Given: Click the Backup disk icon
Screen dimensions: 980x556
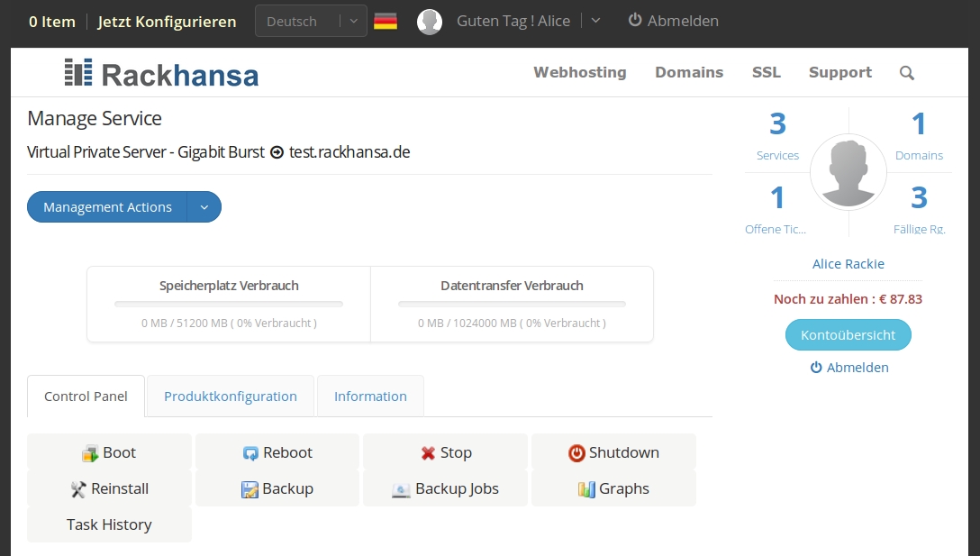Looking at the screenshot, I should click(x=250, y=489).
